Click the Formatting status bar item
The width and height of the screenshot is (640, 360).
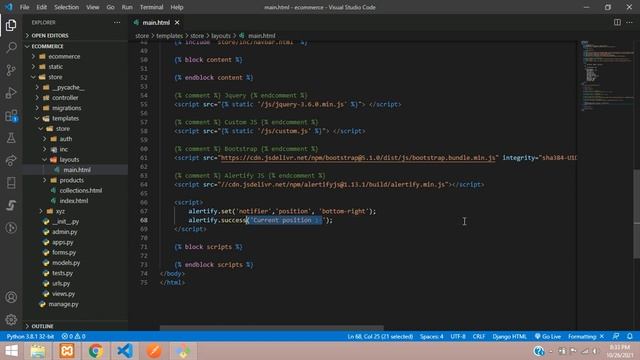[585, 336]
